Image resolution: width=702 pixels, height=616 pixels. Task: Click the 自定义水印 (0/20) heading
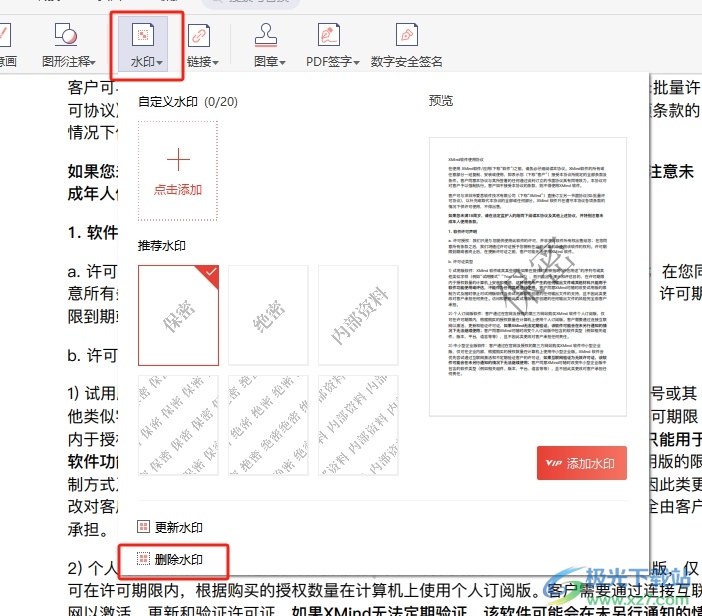point(188,102)
